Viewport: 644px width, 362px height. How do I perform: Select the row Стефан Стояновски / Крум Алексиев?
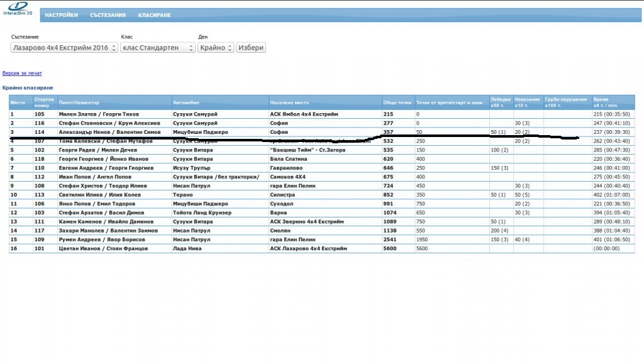[321, 123]
